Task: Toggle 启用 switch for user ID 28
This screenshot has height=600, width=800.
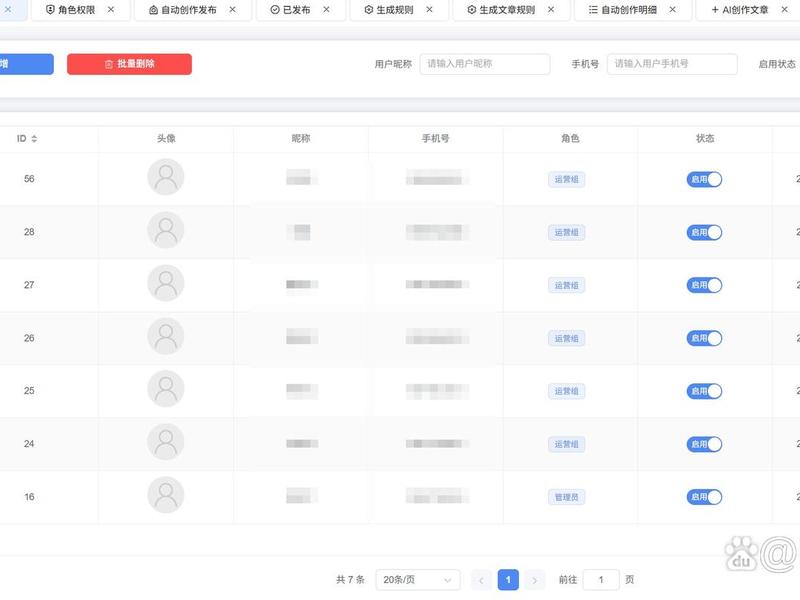Action: click(704, 232)
